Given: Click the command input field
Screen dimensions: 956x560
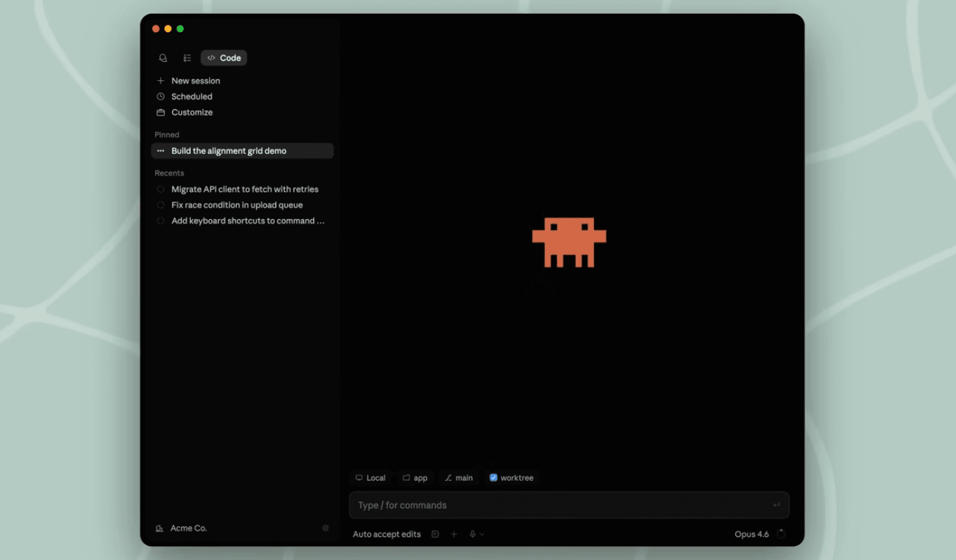Looking at the screenshot, I should pos(568,505).
